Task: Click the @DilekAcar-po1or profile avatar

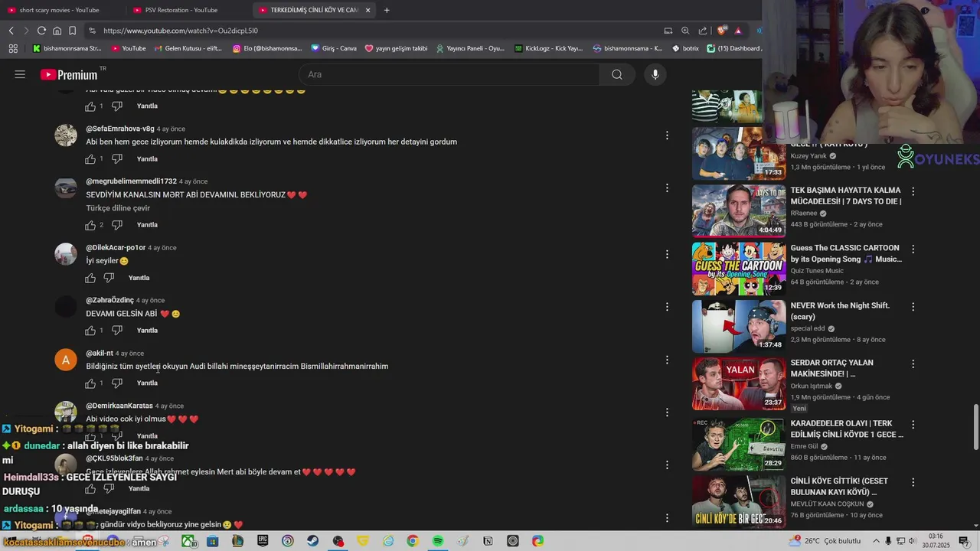Action: point(66,254)
